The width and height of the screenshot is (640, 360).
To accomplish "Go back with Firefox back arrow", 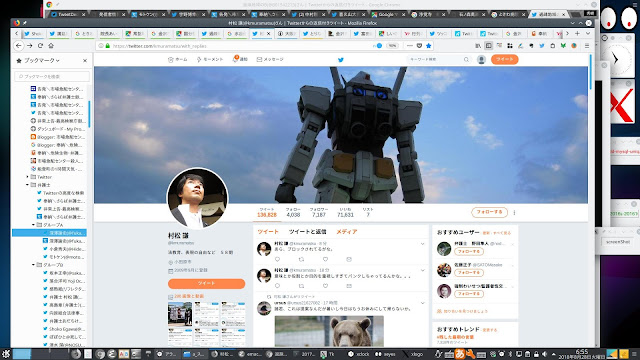I will click(x=19, y=46).
